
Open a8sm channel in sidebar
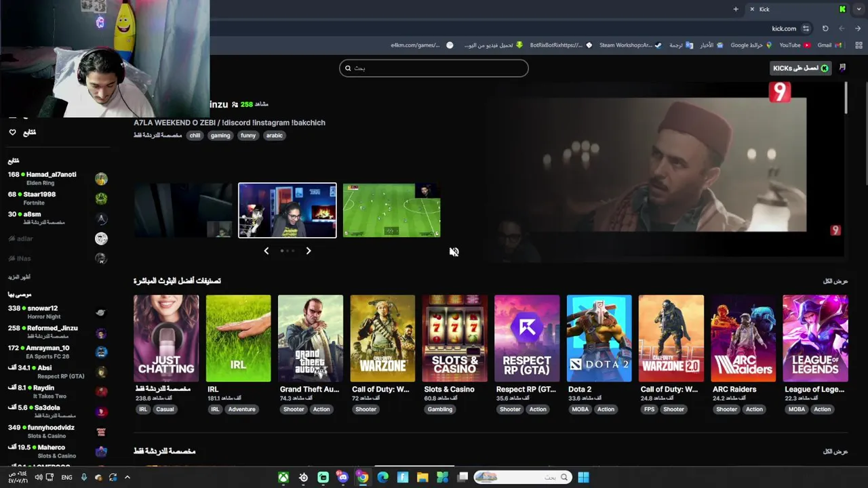[x=58, y=218]
